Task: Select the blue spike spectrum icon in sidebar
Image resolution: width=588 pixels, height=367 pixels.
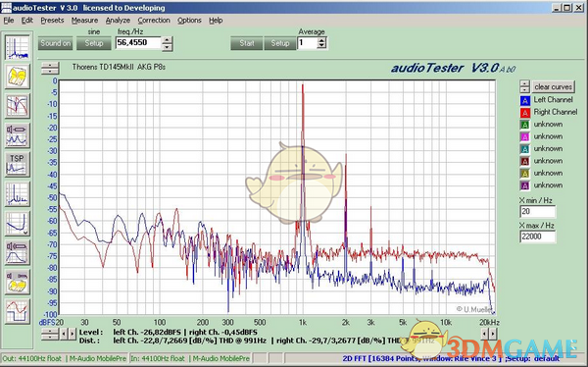Action: pyautogui.click(x=18, y=194)
